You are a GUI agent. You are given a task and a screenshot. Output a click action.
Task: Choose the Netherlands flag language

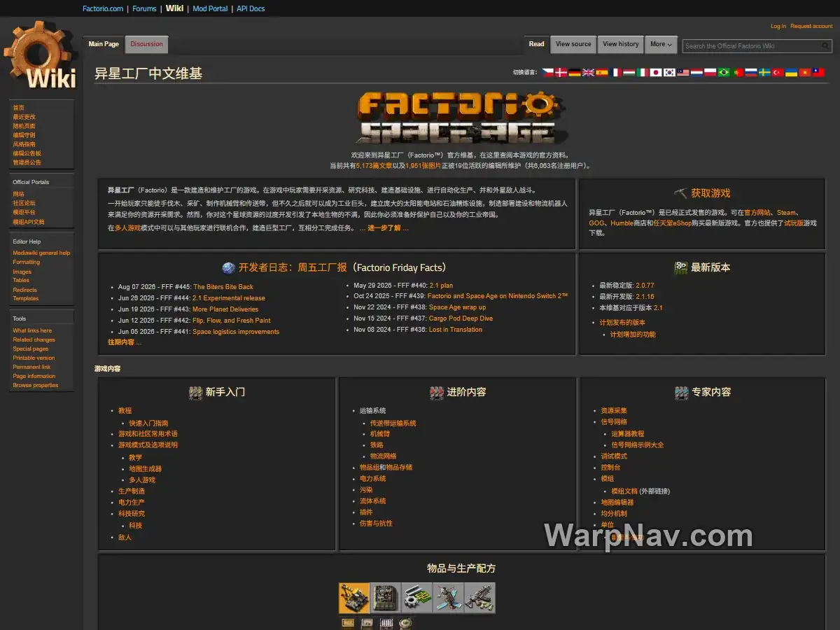click(x=696, y=72)
